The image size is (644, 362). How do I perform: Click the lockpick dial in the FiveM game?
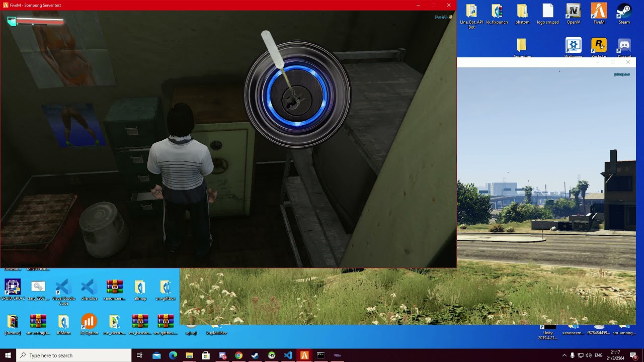[297, 95]
